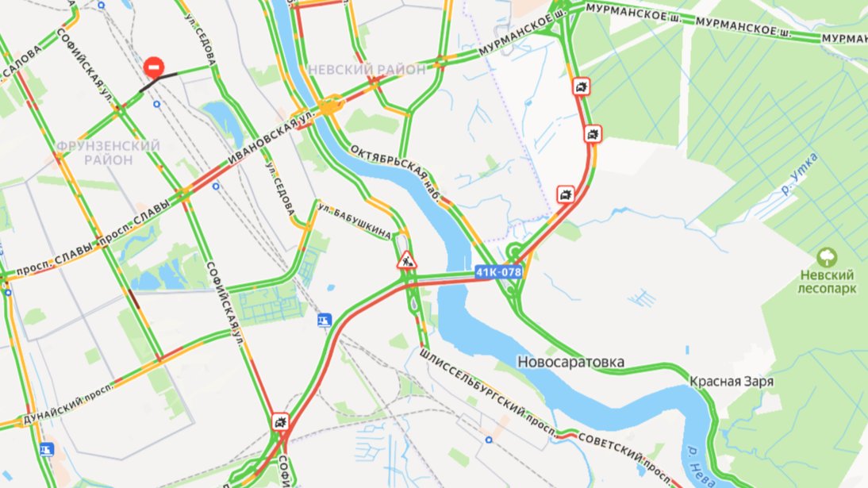Viewport: 868px width, 488px height.
Task: Select the Невский лесопарк text label
Action: point(827,282)
